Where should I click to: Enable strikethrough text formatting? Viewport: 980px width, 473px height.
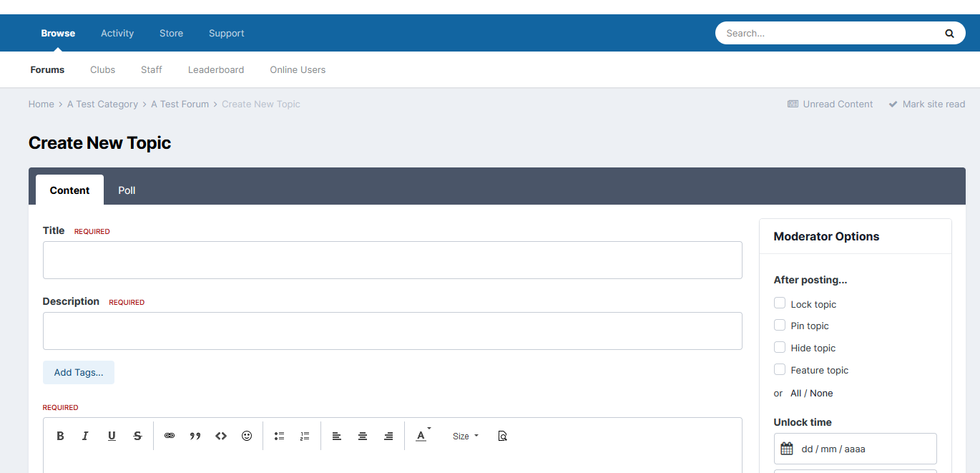(137, 436)
